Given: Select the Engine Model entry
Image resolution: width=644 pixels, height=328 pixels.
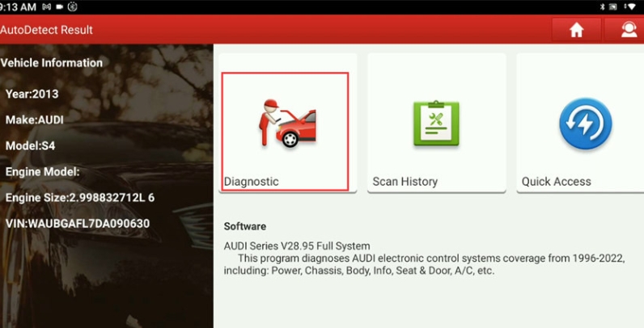Looking at the screenshot, I should pyautogui.click(x=42, y=172).
